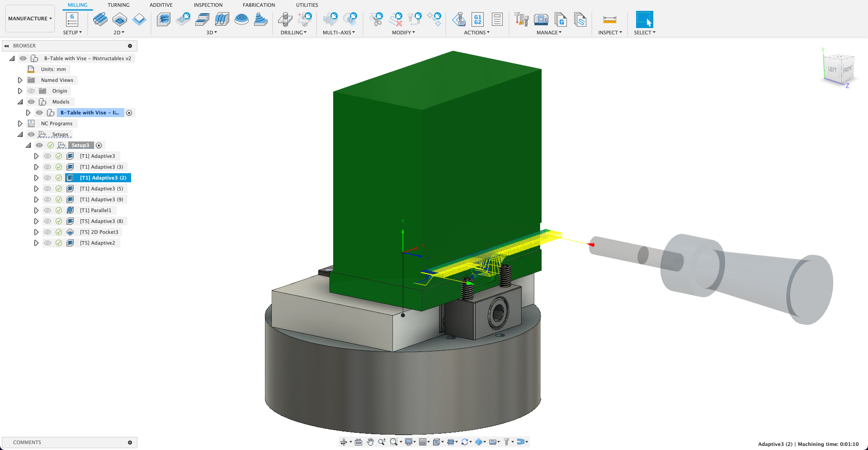868x450 pixels.
Task: Activate the B-Table with Vise component radio
Action: click(129, 113)
